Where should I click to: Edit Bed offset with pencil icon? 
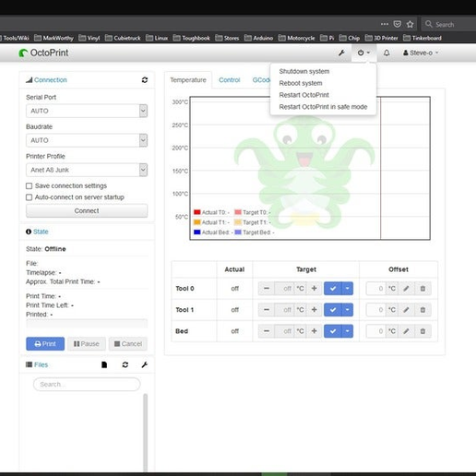pyautogui.click(x=406, y=331)
